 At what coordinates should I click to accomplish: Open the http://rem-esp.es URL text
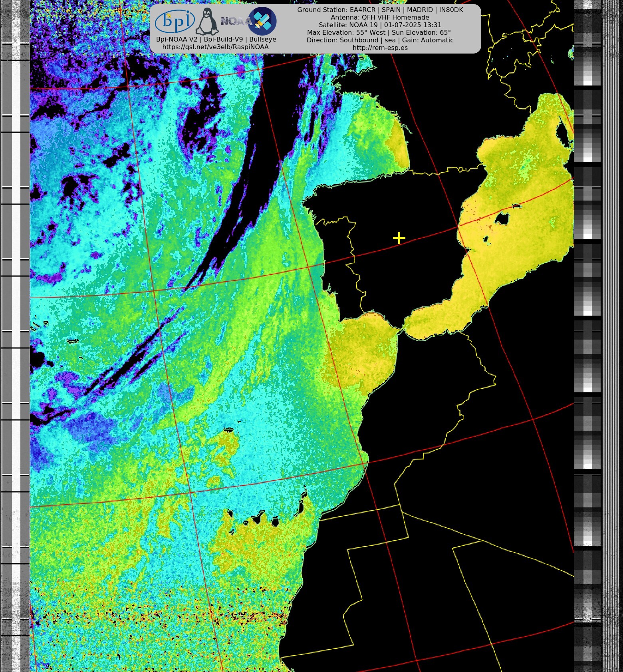click(380, 48)
